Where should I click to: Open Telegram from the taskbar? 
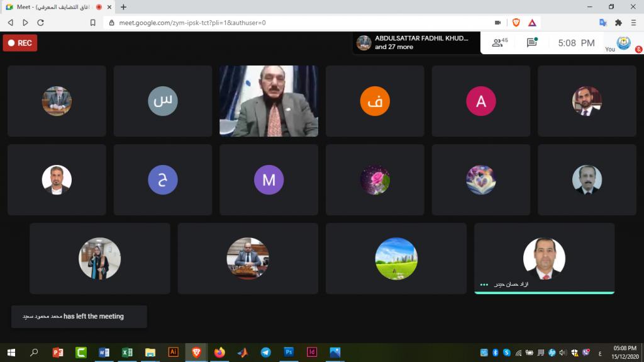tap(265, 353)
